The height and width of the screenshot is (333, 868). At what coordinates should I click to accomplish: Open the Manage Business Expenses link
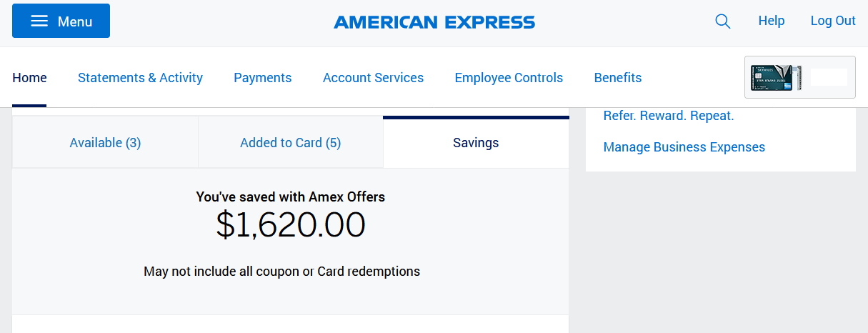point(684,147)
